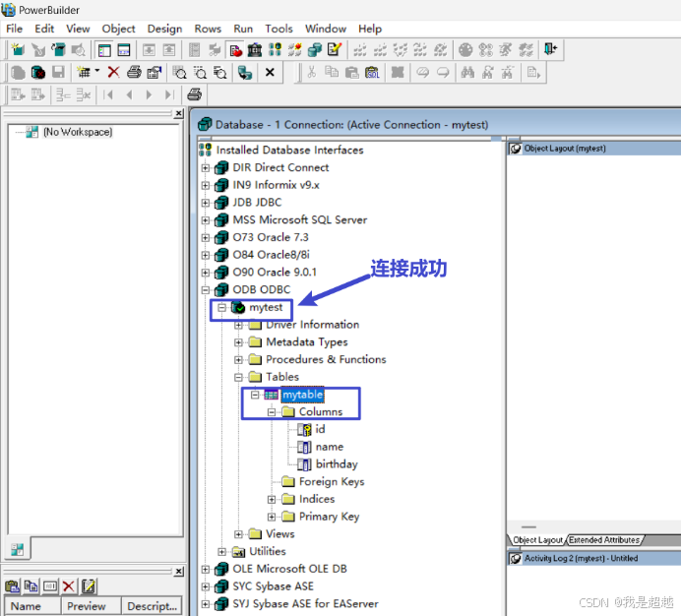Click the Grid data manipulation icon
Image resolution: width=681 pixels, height=616 pixels.
(179, 72)
